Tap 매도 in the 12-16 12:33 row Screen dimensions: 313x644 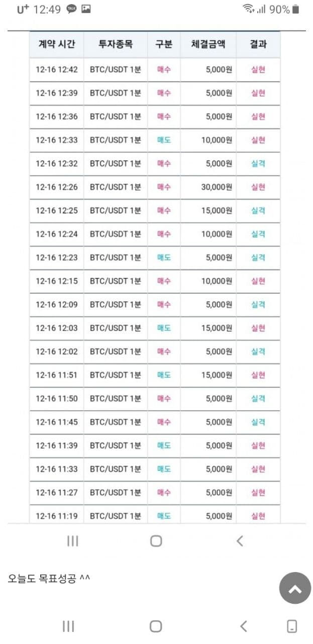(x=164, y=140)
